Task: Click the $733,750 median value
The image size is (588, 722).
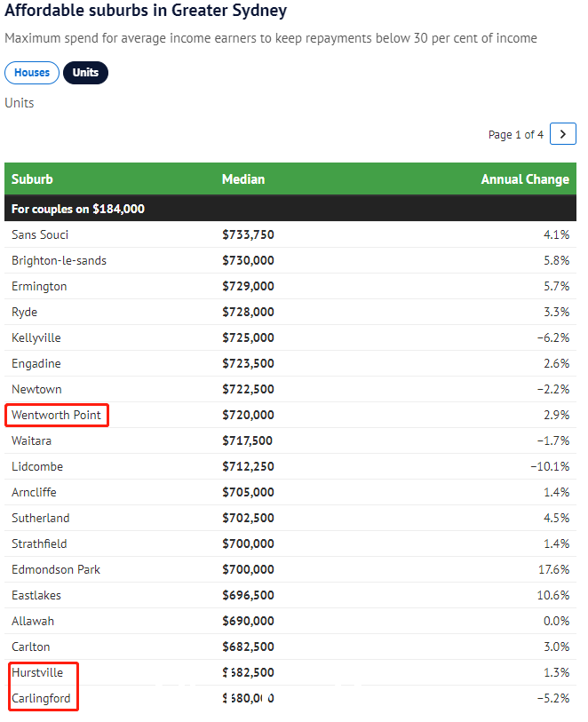Action: [x=248, y=234]
